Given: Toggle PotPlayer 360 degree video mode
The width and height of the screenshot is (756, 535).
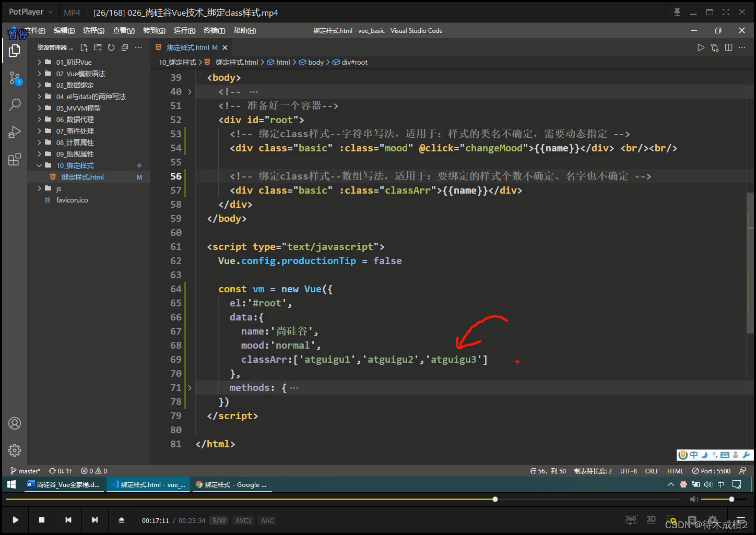Looking at the screenshot, I should (x=631, y=519).
